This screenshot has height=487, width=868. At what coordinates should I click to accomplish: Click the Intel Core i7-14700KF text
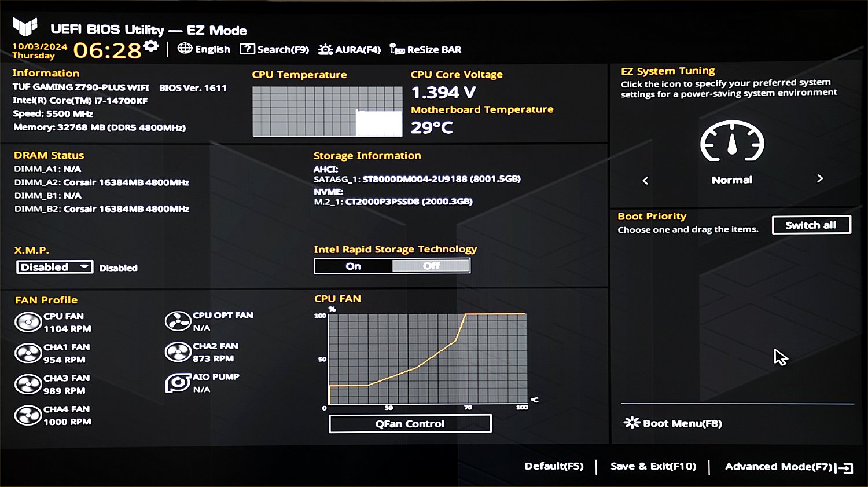coord(80,101)
